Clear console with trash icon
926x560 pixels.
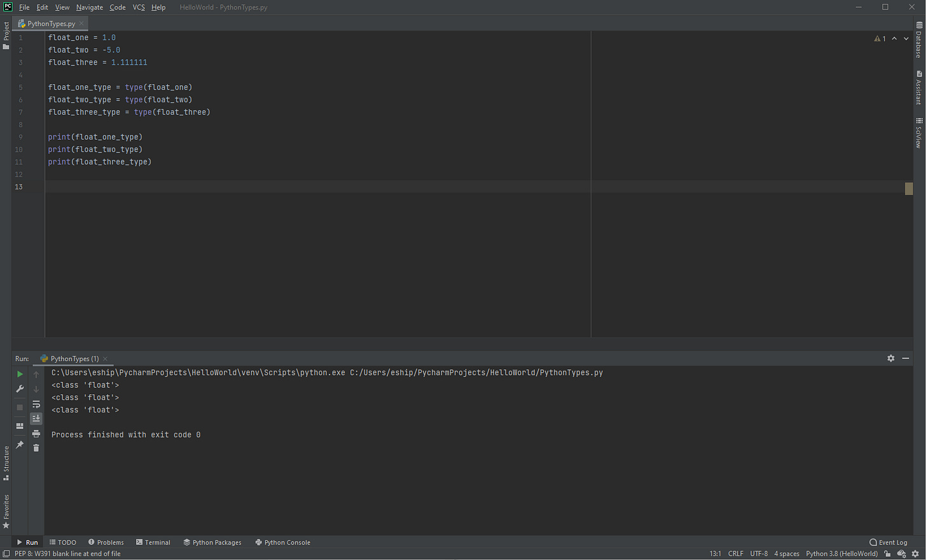point(36,448)
